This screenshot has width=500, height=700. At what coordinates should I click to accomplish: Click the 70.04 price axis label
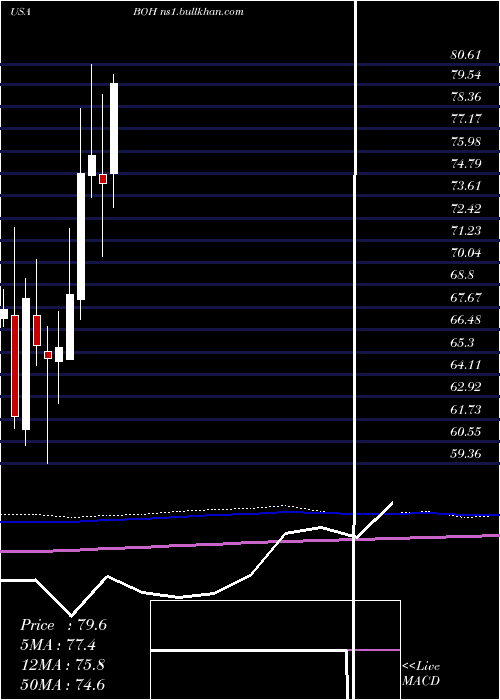(x=466, y=253)
